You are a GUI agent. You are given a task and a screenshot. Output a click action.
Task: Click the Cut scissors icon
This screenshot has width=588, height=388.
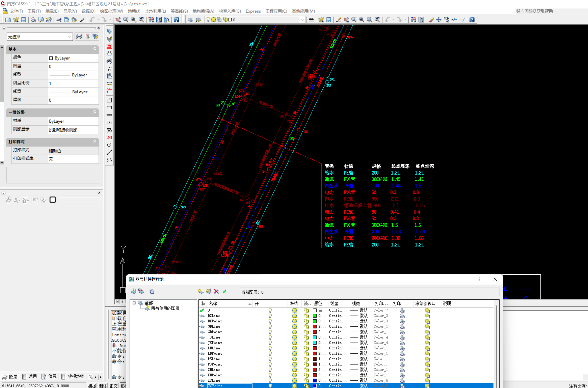pyautogui.click(x=59, y=20)
